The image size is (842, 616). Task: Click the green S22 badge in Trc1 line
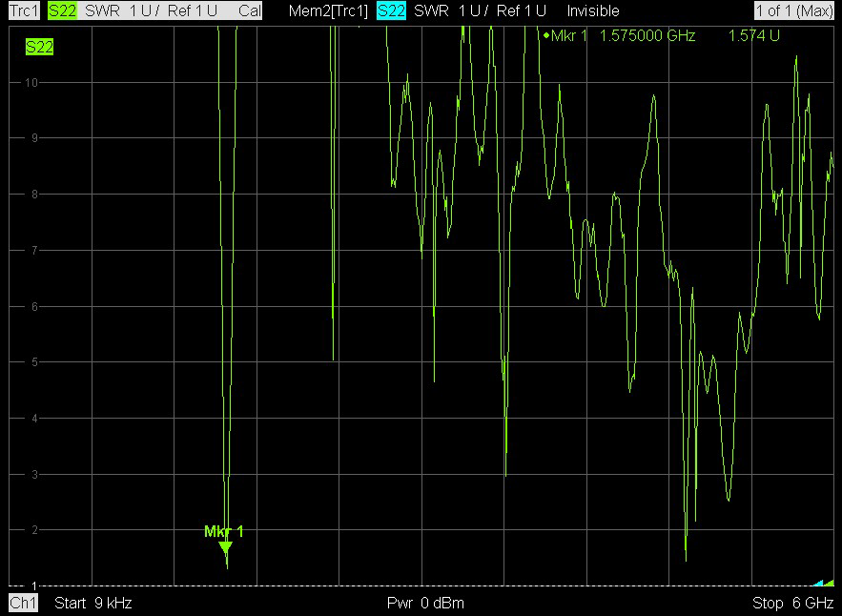[61, 11]
